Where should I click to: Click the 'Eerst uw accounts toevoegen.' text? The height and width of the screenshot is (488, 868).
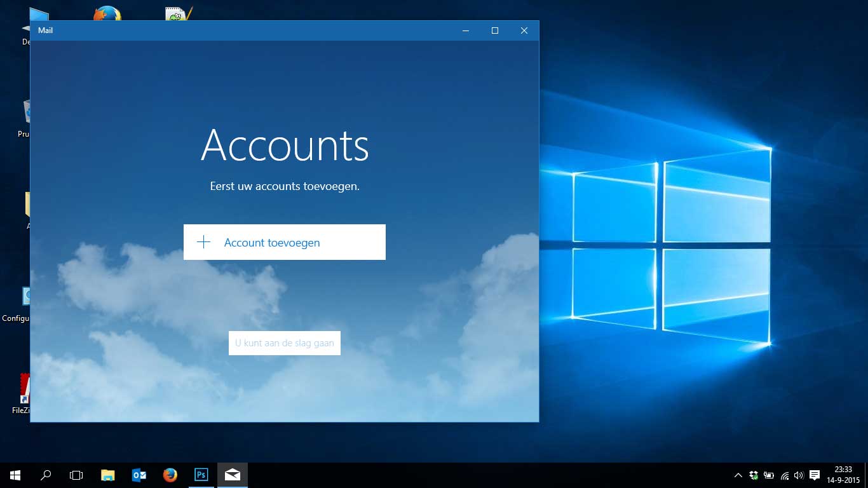[x=285, y=187]
